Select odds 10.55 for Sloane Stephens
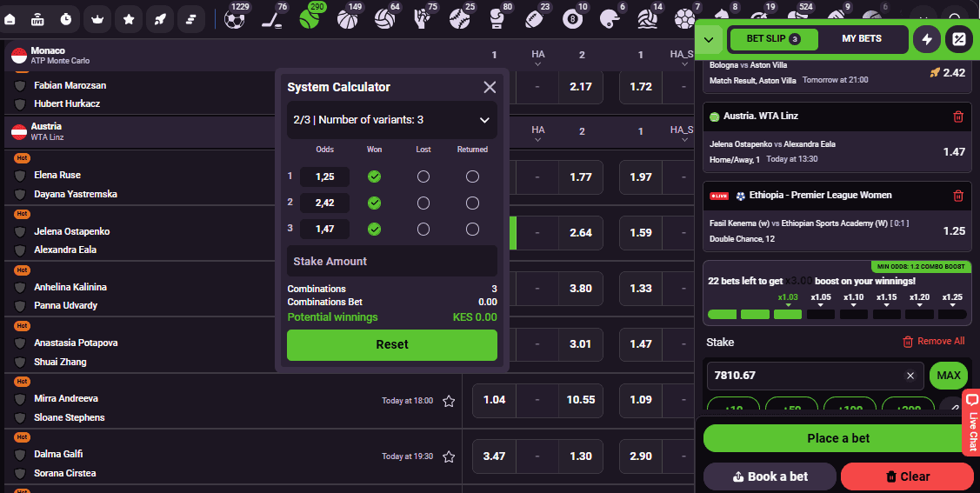 pos(581,400)
